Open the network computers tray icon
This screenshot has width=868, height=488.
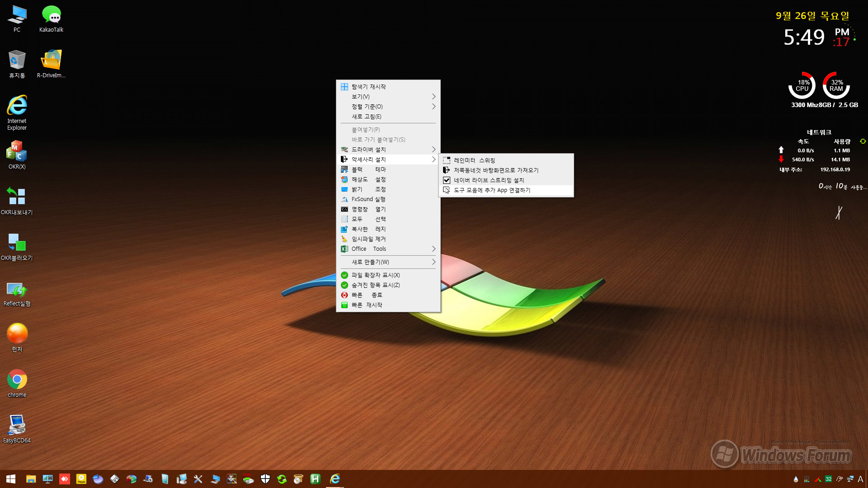[850, 479]
